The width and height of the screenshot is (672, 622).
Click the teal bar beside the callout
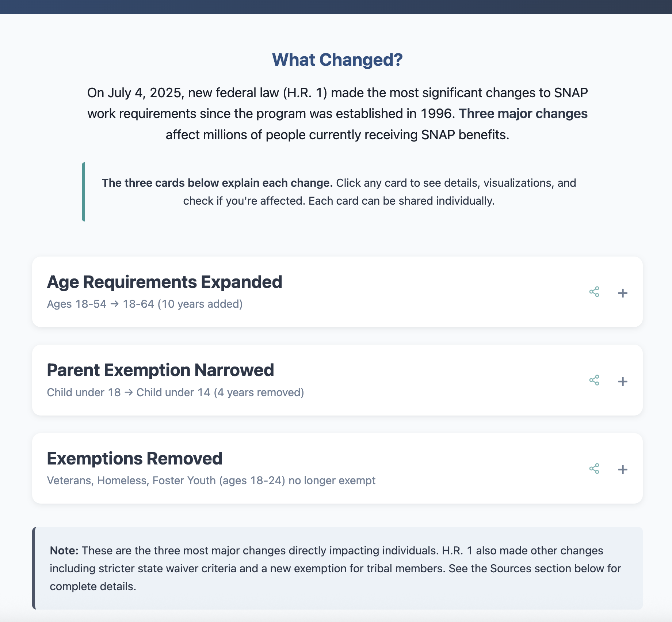click(84, 192)
